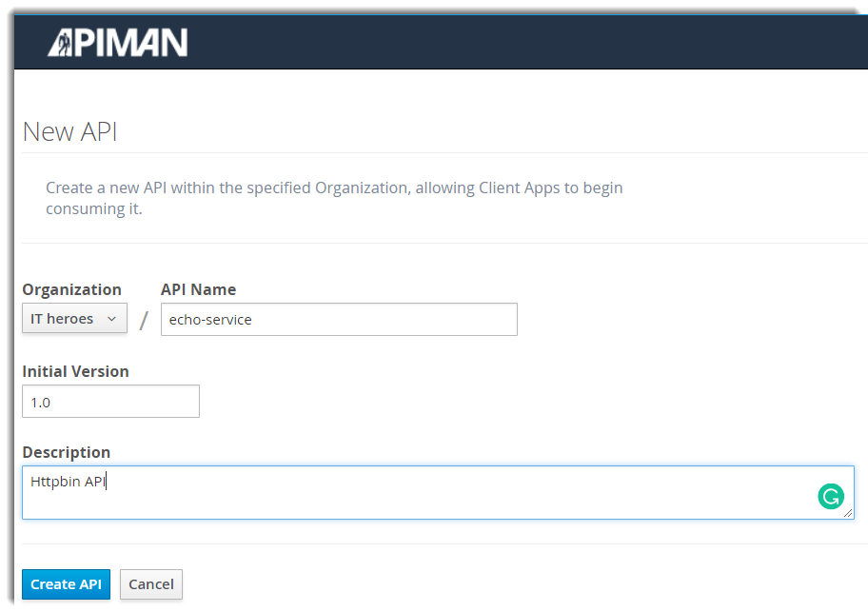The width and height of the screenshot is (868, 612).
Task: Focus the API Name field containing echo-service
Action: point(339,319)
